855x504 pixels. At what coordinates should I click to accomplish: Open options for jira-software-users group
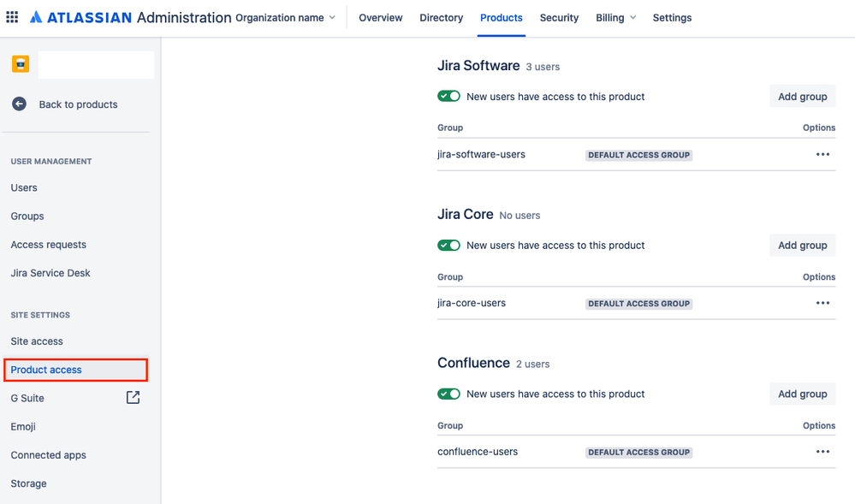click(x=822, y=154)
